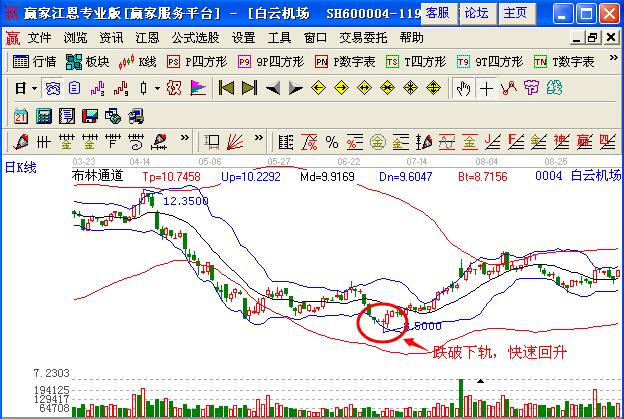624x419 pixels.
Task: Click the J angle lines icon
Action: pyautogui.click(x=493, y=142)
